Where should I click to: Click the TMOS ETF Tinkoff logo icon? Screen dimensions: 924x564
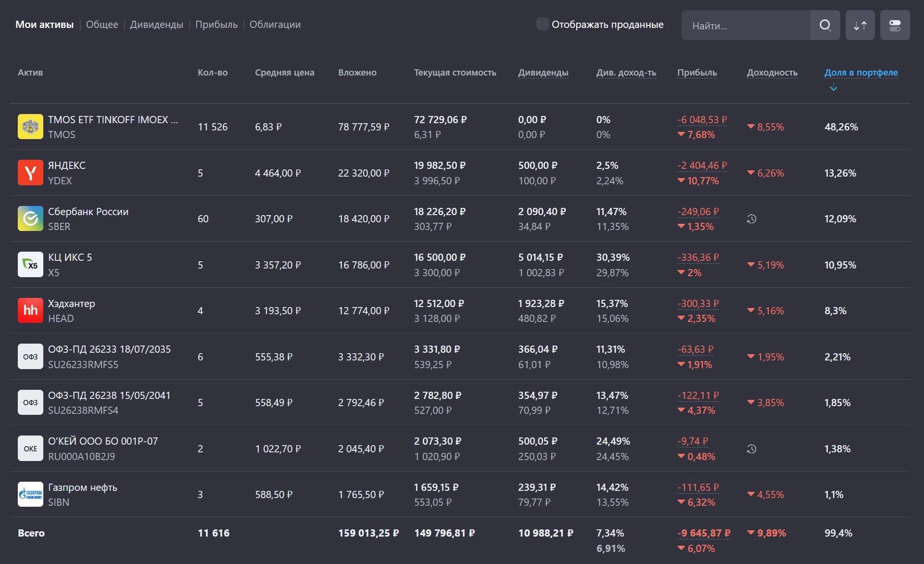[30, 127]
